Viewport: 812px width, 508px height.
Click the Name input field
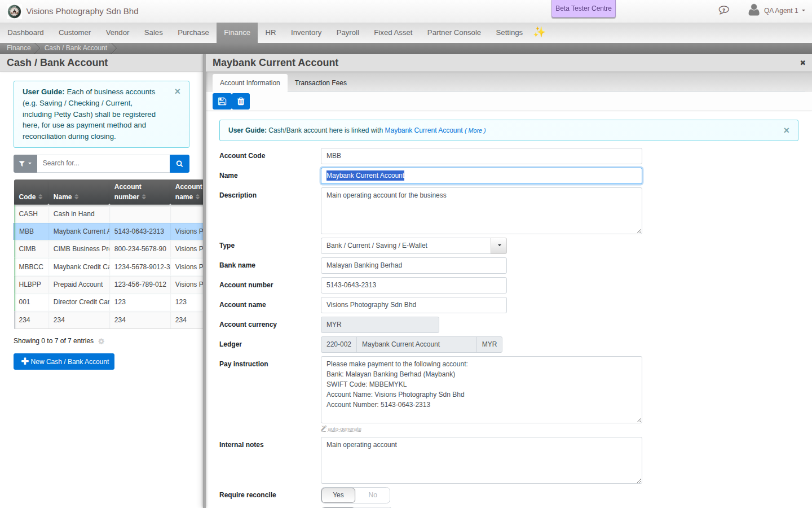[x=482, y=176]
